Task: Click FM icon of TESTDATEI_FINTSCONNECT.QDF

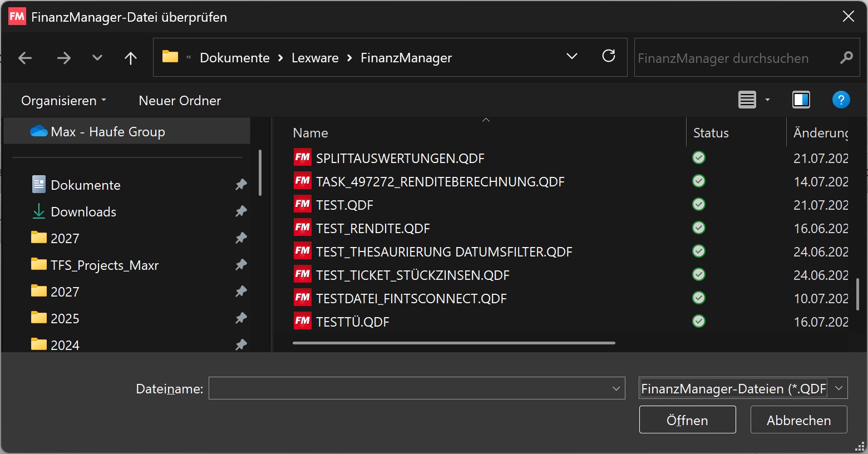Action: tap(302, 298)
